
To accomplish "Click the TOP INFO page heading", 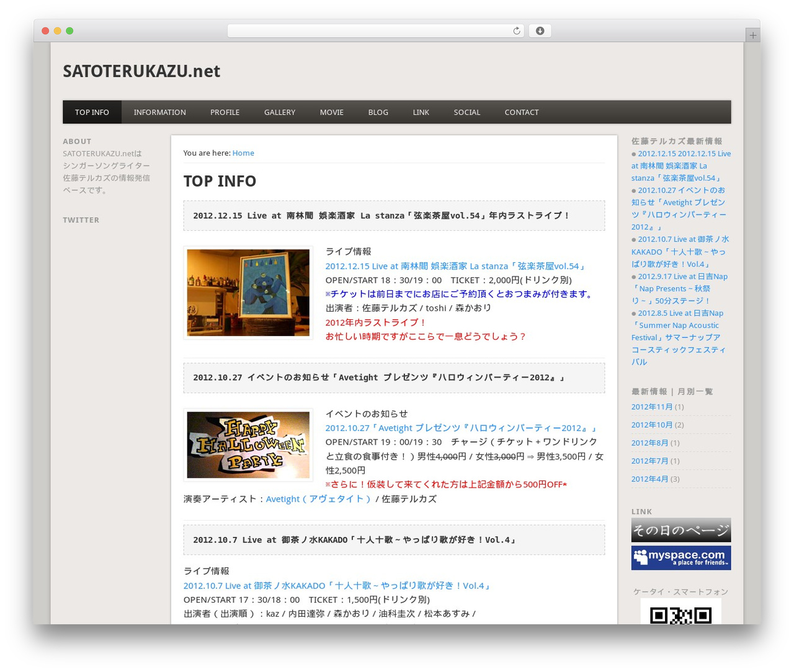I will pos(220,181).
